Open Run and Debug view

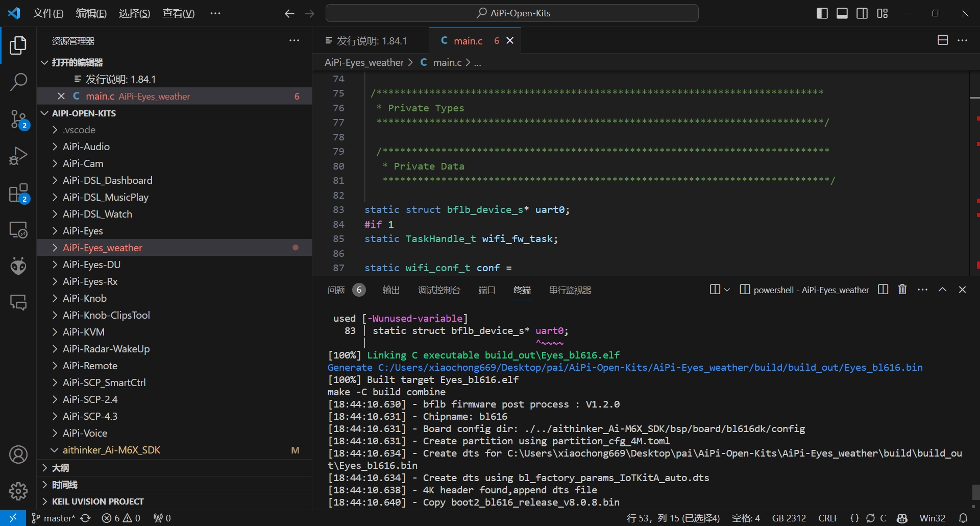[x=18, y=156]
